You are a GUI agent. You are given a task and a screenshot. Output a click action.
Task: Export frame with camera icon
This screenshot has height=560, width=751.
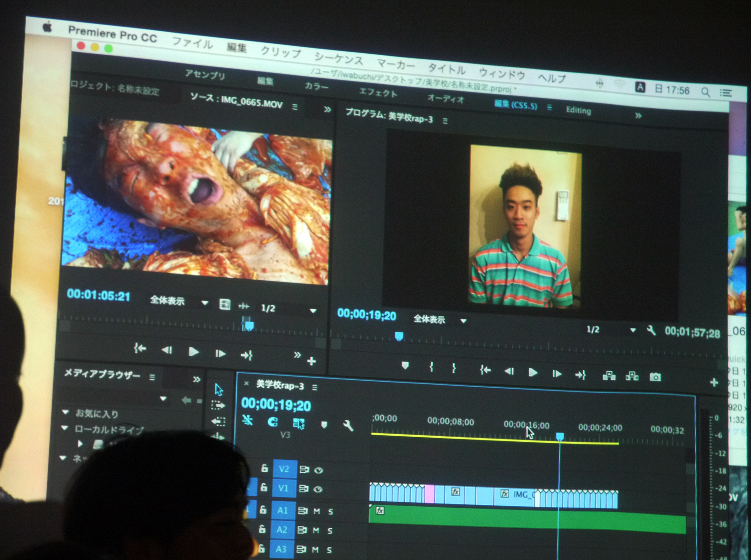tap(655, 377)
